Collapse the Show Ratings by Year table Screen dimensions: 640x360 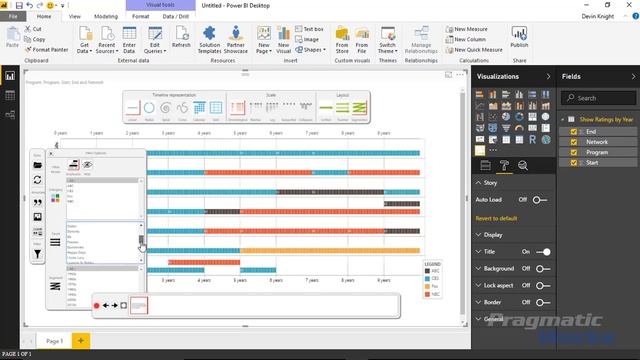562,120
